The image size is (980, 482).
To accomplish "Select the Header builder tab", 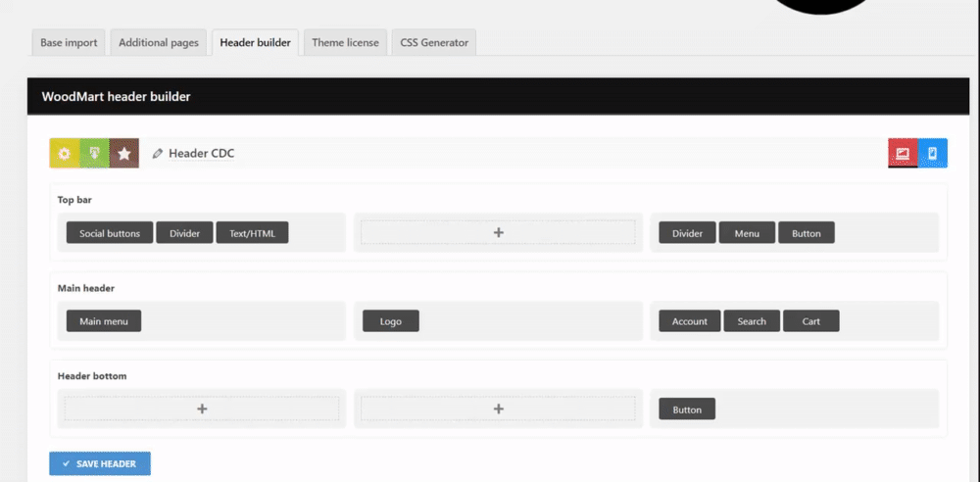I will click(255, 43).
